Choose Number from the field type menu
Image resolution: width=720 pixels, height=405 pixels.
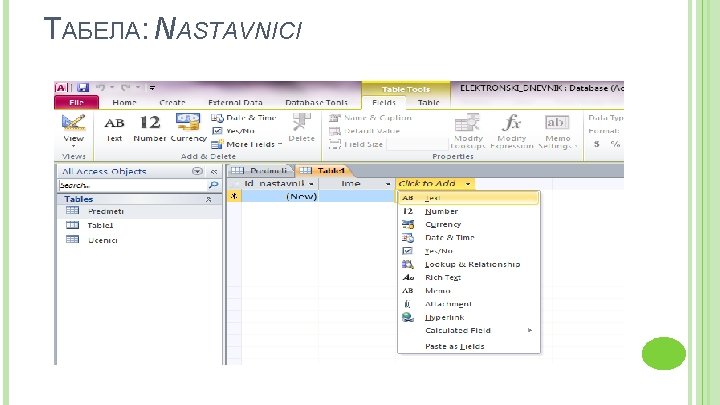[468, 211]
